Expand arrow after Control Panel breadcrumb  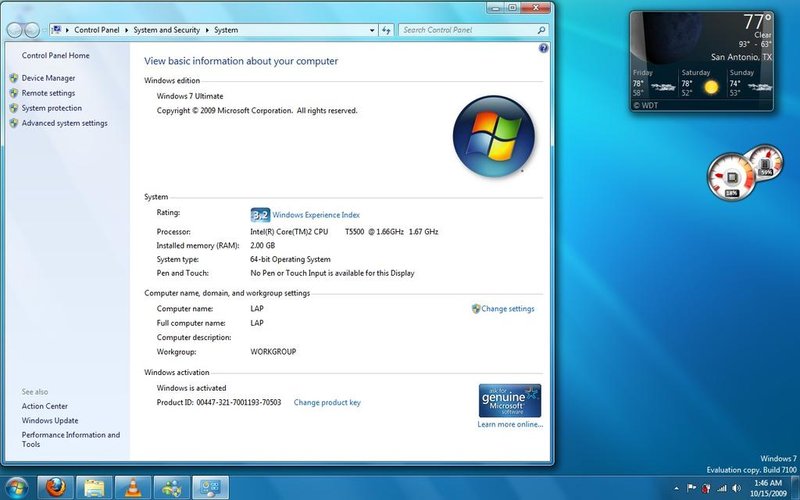click(x=127, y=30)
